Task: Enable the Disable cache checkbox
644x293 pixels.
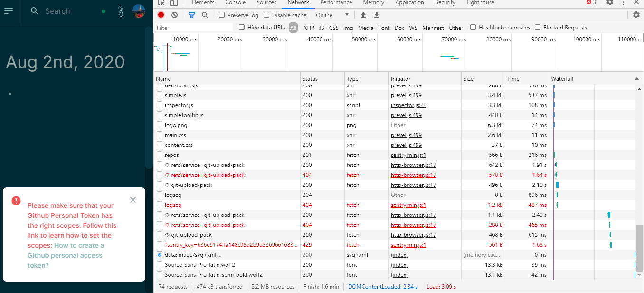Action: click(x=266, y=15)
